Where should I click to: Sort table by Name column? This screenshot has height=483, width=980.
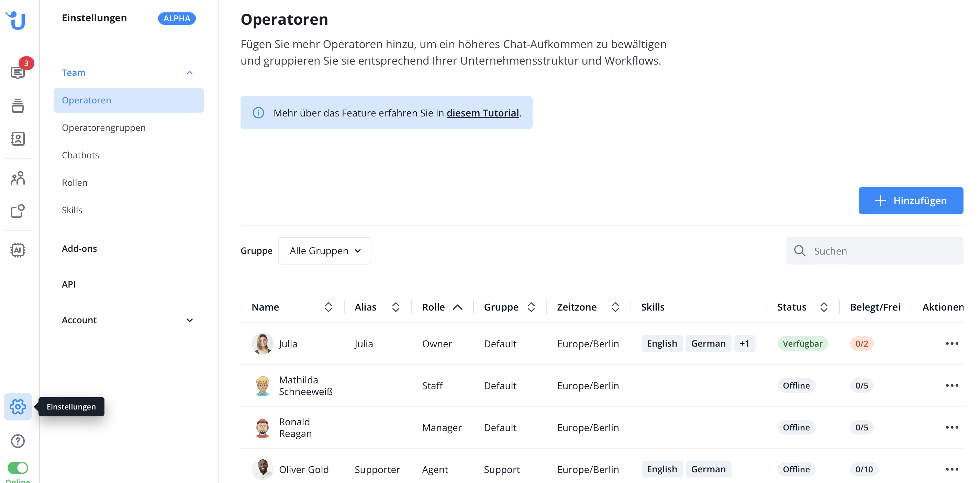[x=328, y=307]
